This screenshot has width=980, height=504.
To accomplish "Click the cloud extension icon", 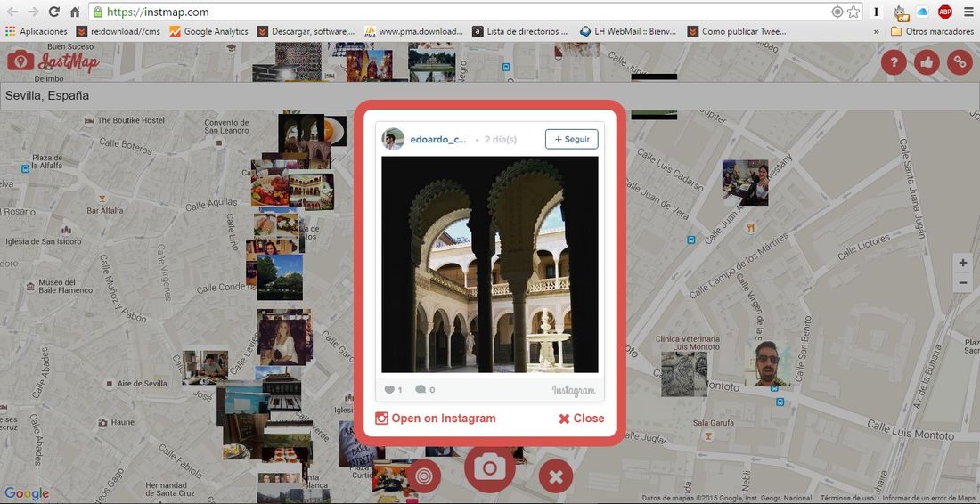I will tap(922, 12).
